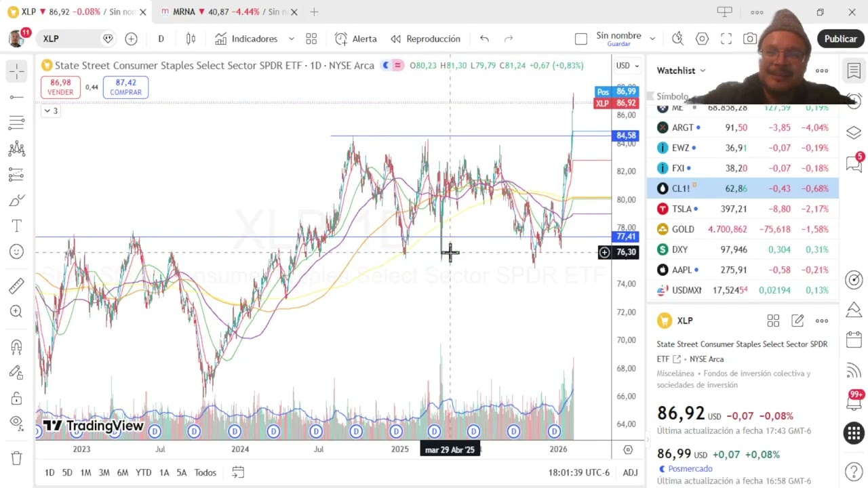The image size is (868, 488).
Task: Select the text annotation tool
Action: tap(17, 226)
